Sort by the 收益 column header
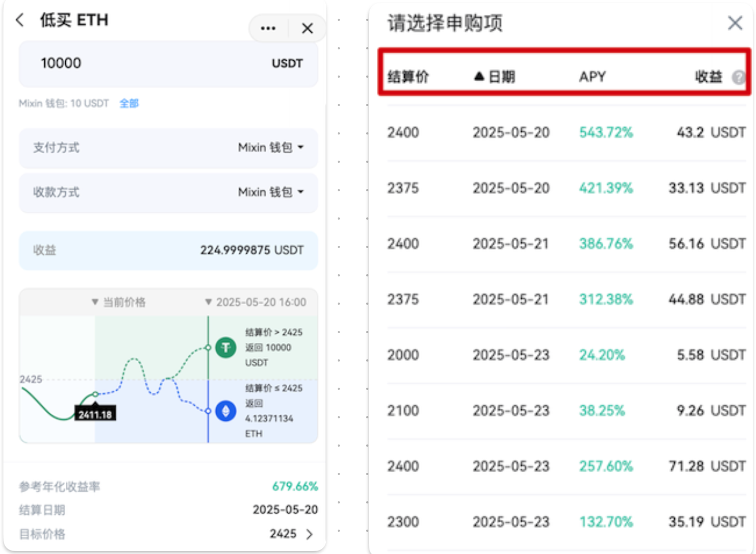The width and height of the screenshot is (756, 554). tap(709, 77)
